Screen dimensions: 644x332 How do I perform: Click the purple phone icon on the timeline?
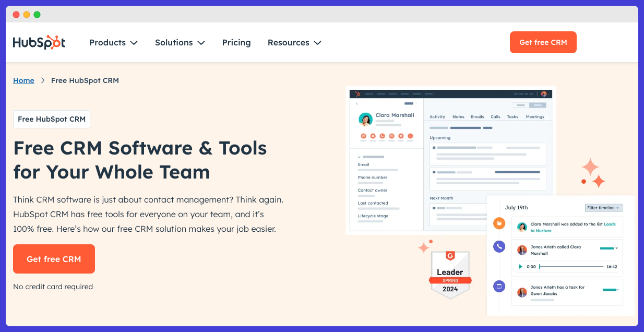499,247
